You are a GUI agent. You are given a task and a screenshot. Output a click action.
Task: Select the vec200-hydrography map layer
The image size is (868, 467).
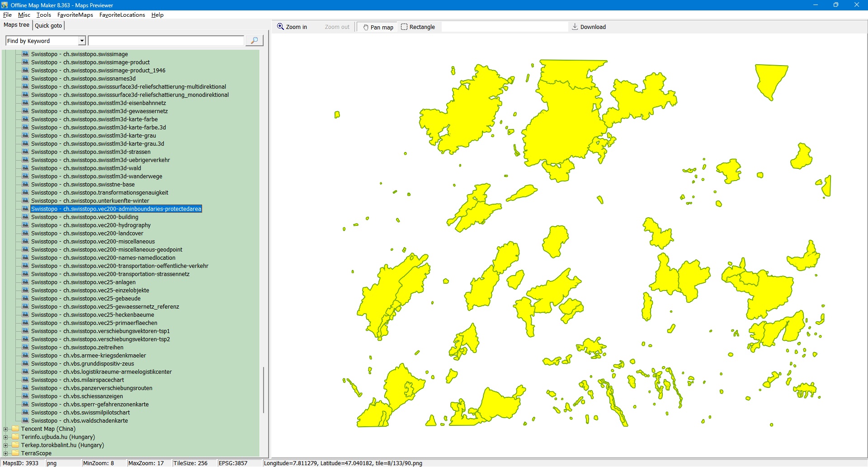coord(91,225)
